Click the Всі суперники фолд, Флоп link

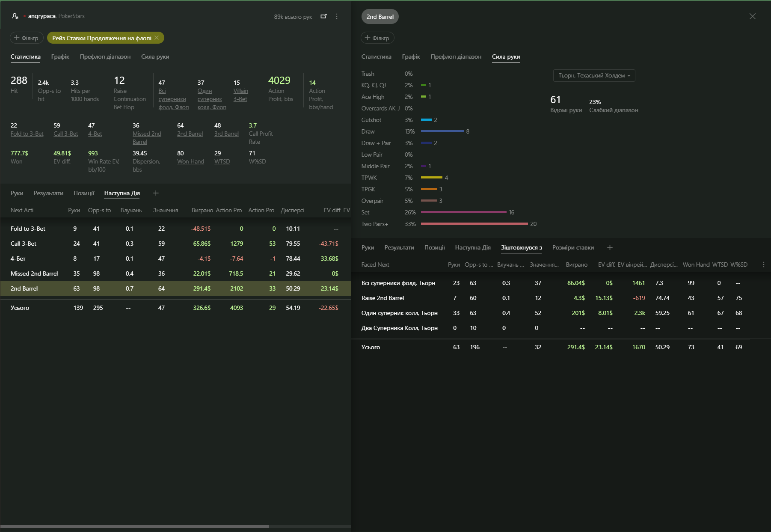coord(173,98)
